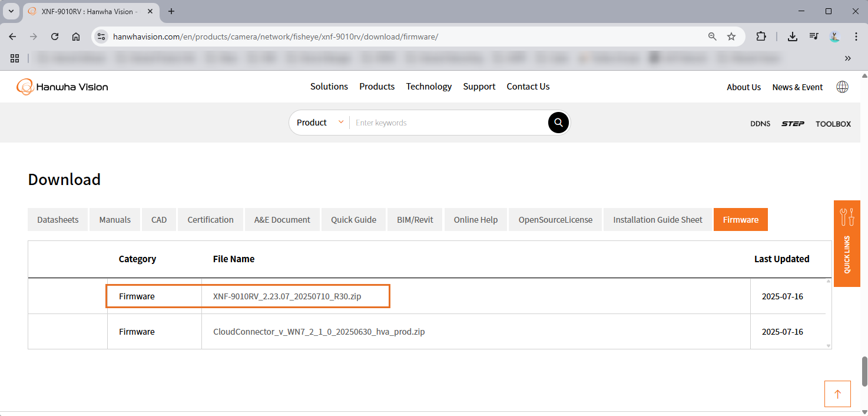The width and height of the screenshot is (868, 416).
Task: Open the tab search dropdown arrow
Action: tap(11, 11)
